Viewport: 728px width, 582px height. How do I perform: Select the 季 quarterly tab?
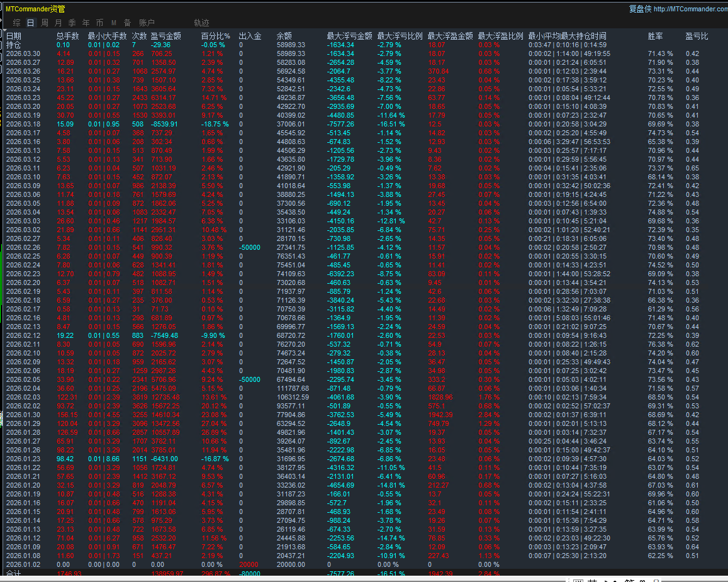72,23
